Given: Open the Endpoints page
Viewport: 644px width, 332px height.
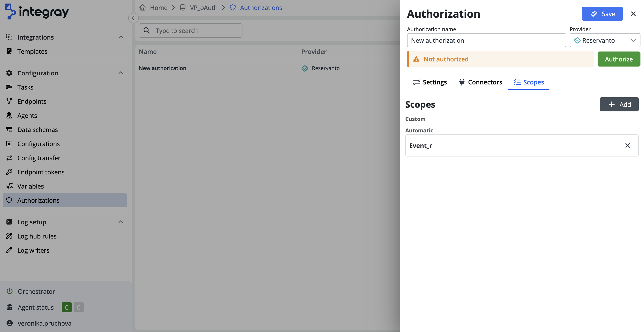Looking at the screenshot, I should point(32,101).
